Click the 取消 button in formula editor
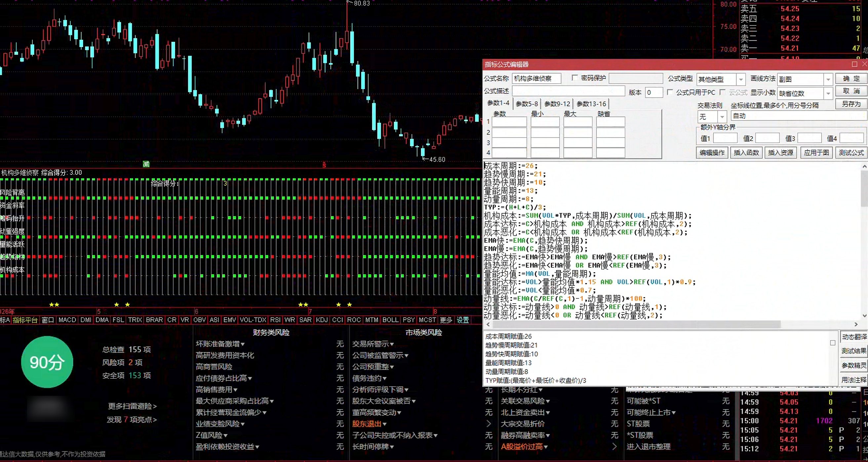868x462 pixels. [x=851, y=91]
